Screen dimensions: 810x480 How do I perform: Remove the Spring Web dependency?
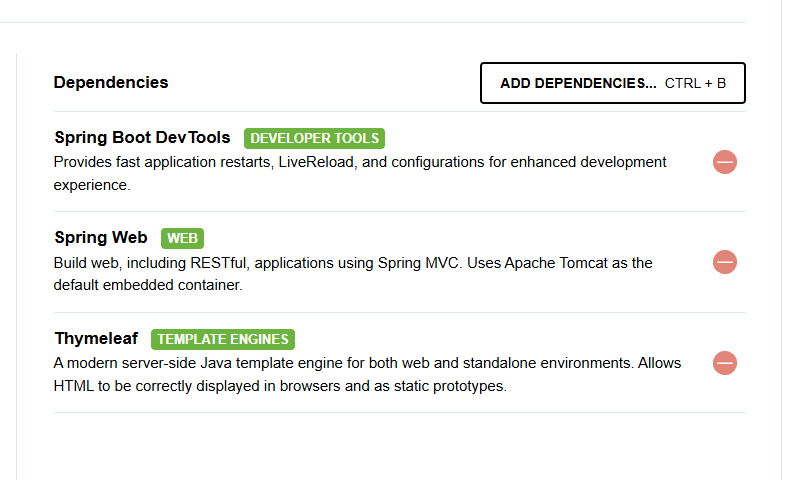tap(725, 262)
